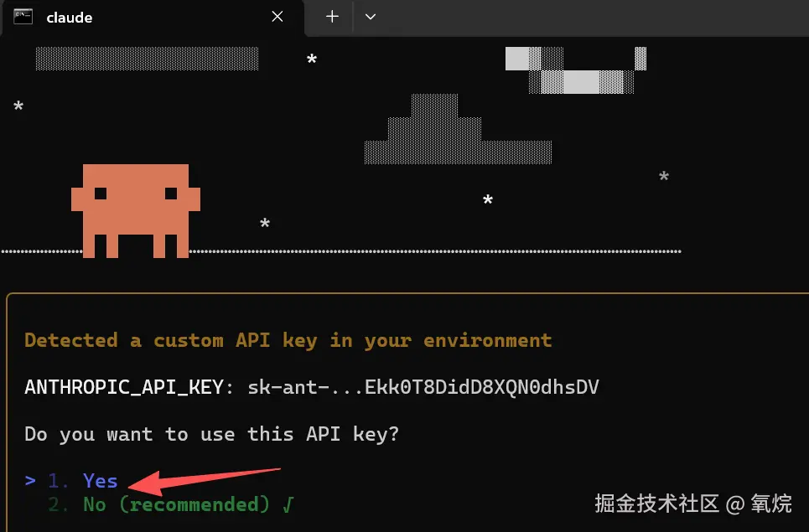Expand the new-tab profile dropdown chevron
Viewport: 809px width, 532px height.
point(371,17)
